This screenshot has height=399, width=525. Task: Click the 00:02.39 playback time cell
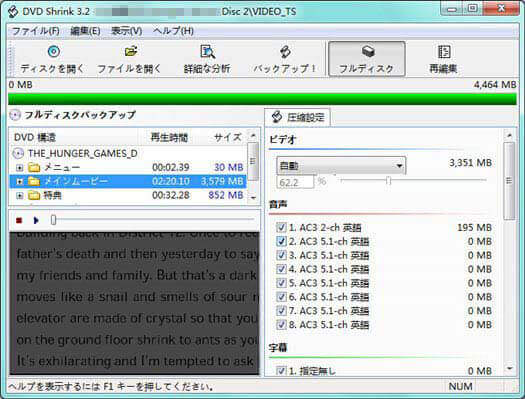tap(171, 167)
